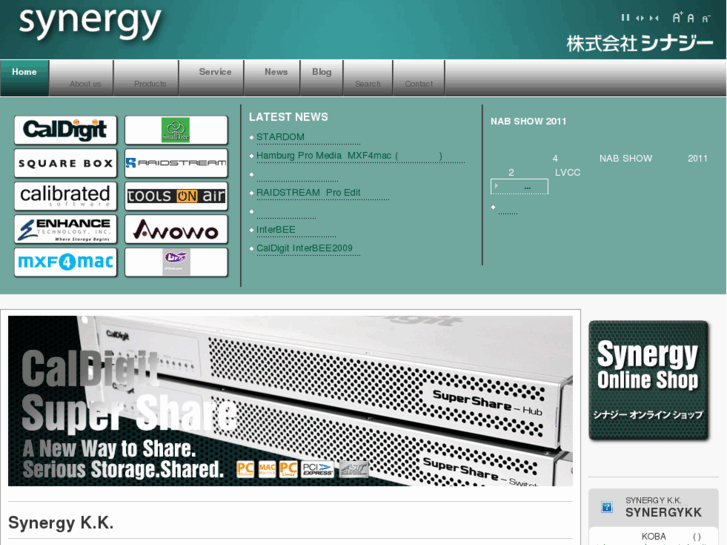727x545 pixels.
Task: Open the purple logo tile below Avowo
Action: (176, 262)
